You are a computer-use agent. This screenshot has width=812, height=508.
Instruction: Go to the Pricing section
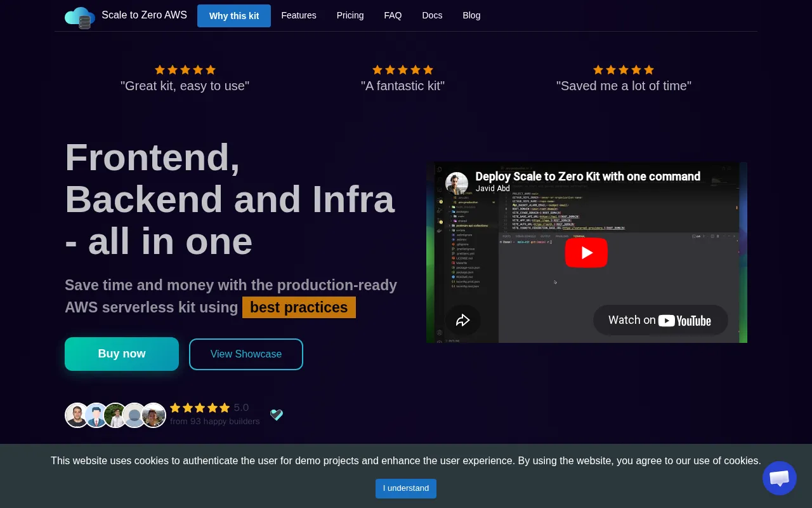pyautogui.click(x=350, y=15)
